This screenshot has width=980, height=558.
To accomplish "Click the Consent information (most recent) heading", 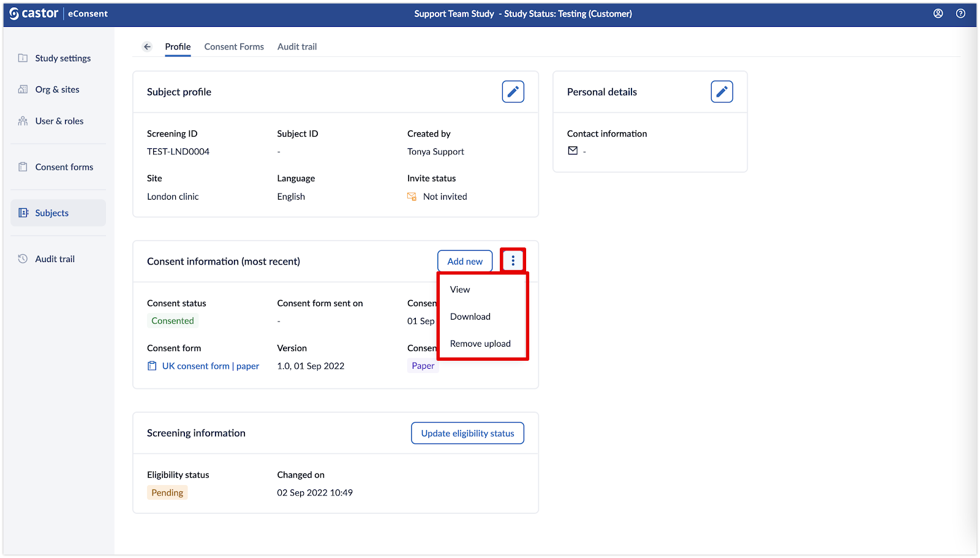I will click(x=224, y=262).
